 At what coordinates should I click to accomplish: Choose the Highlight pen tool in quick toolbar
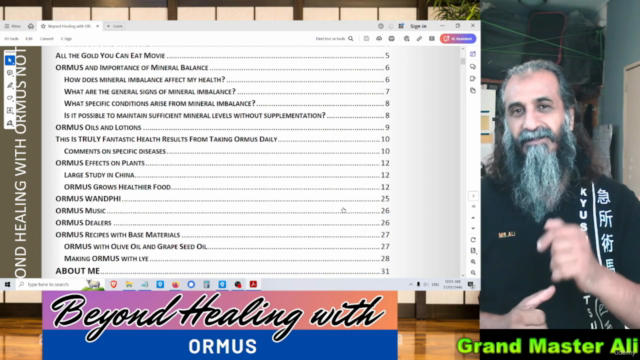10,85
